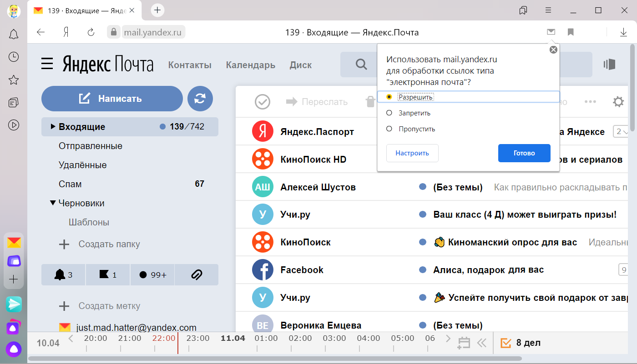Click the mail protocol handler envelope icon

coord(551,32)
